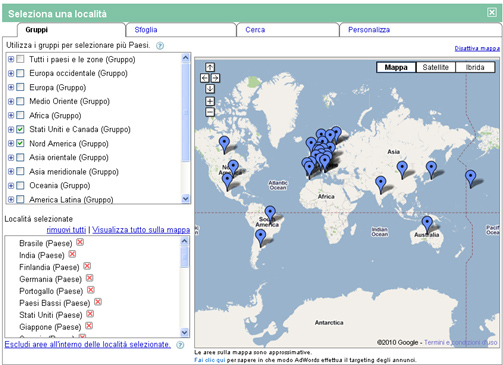Open help icon next to groups instruction
This screenshot has height=365, width=503.
pos(160,46)
